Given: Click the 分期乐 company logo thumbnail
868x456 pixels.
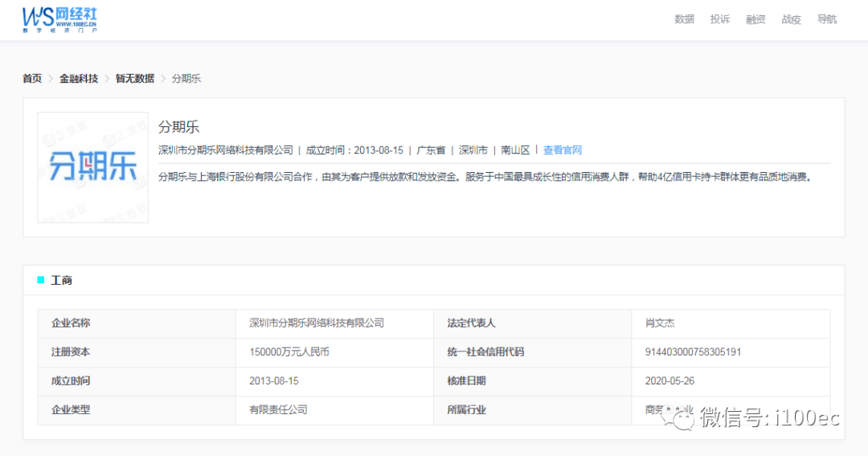Looking at the screenshot, I should [93, 167].
